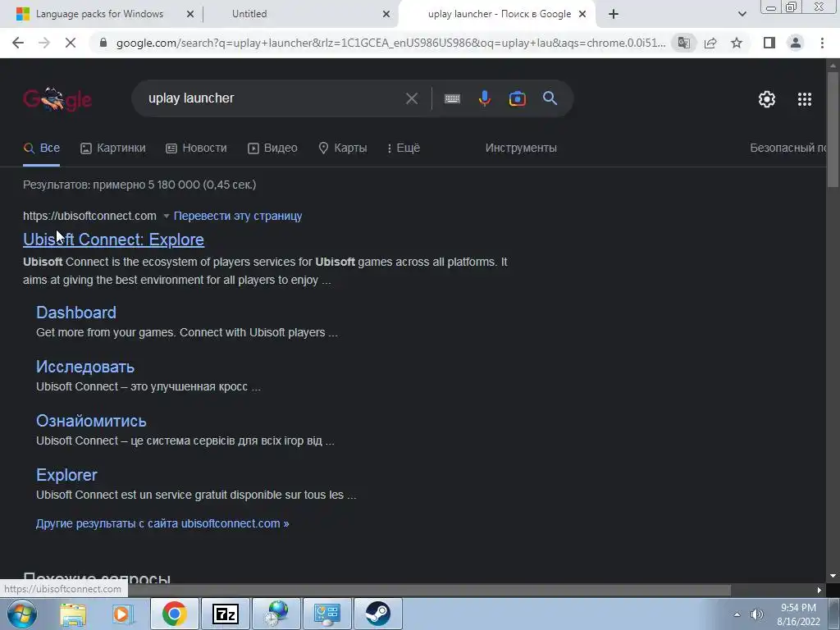Click the vertical page scrollbar
Viewport: 840px width, 630px height.
(x=833, y=129)
